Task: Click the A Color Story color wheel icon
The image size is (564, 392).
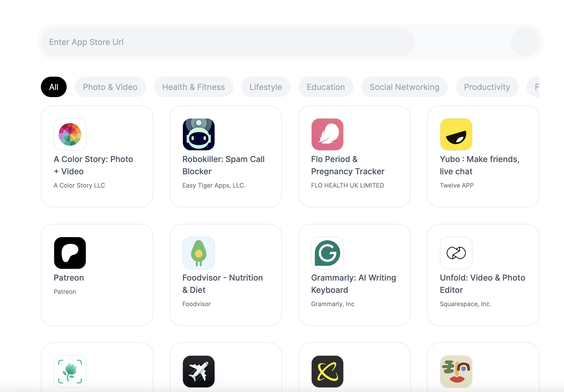Action: (70, 134)
